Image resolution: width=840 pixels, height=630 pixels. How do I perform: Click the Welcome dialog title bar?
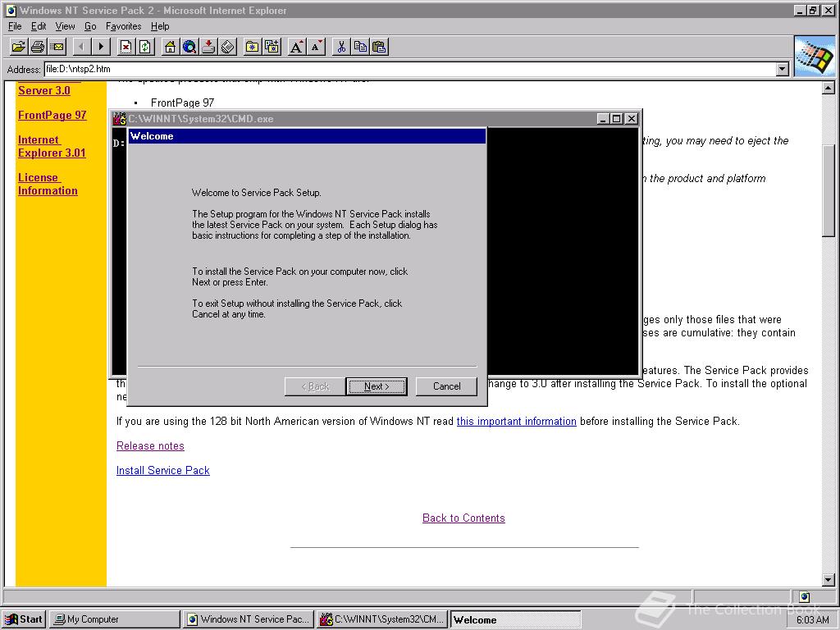tap(307, 136)
